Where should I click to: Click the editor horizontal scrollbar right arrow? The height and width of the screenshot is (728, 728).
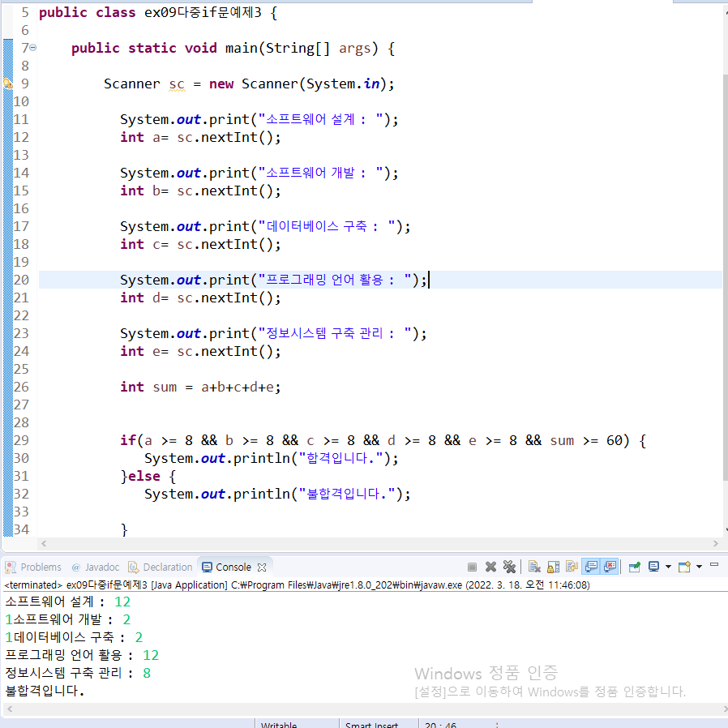(x=716, y=543)
